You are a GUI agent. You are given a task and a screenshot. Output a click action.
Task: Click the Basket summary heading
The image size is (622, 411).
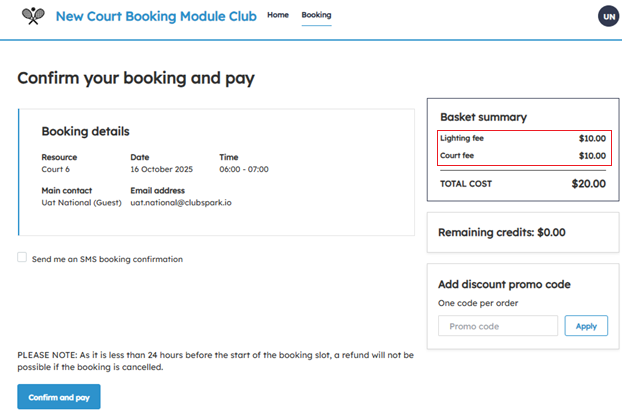(483, 117)
